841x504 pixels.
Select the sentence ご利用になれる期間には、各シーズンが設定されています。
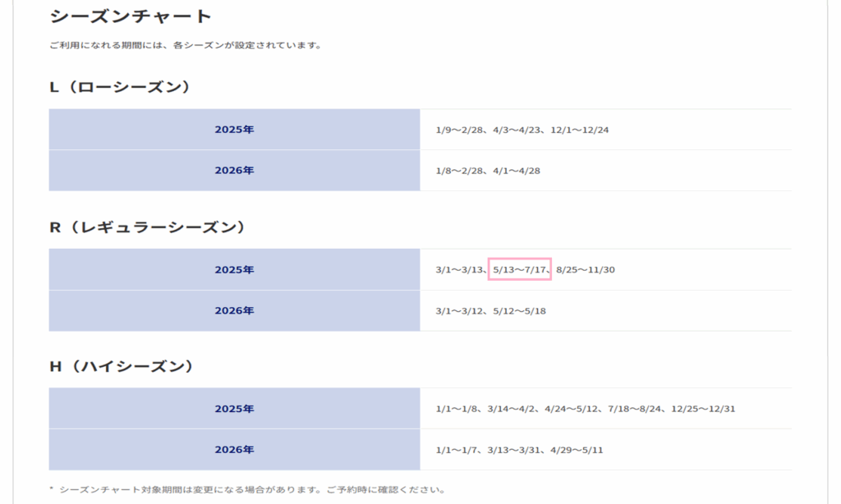[186, 46]
